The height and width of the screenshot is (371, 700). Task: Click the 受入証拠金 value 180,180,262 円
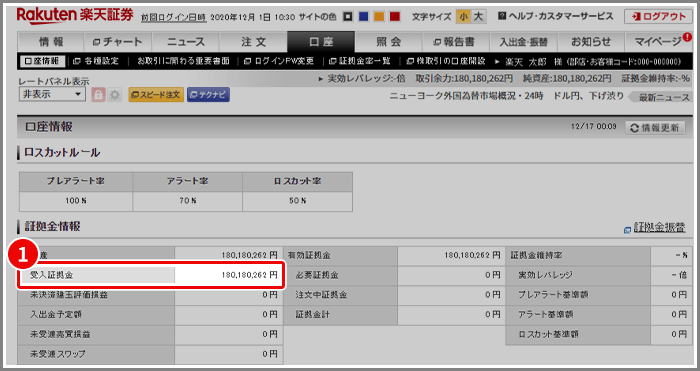pyautogui.click(x=249, y=275)
